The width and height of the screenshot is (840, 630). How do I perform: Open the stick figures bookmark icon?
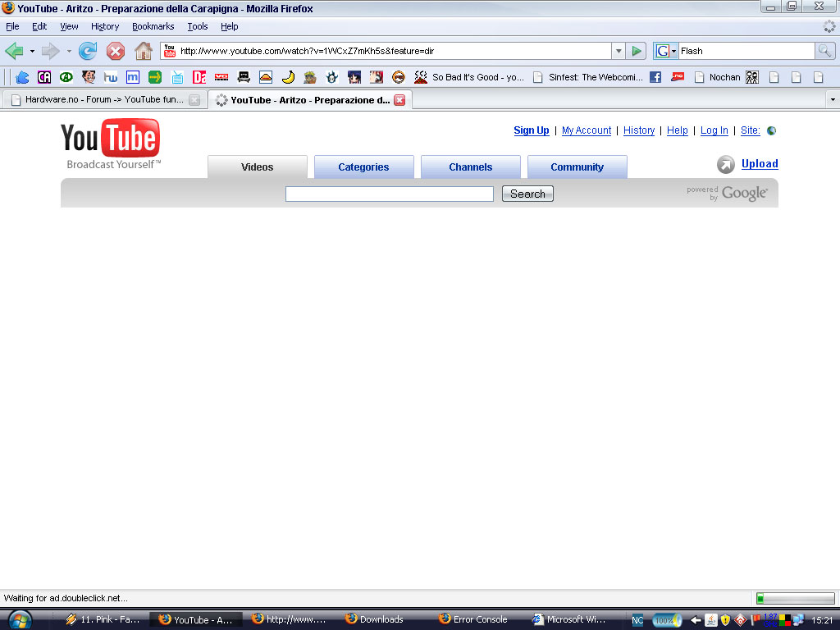point(752,77)
